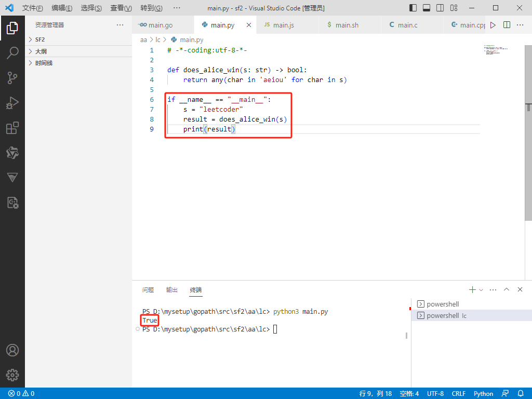
Task: Create a new terminal with plus icon
Action: pyautogui.click(x=472, y=290)
